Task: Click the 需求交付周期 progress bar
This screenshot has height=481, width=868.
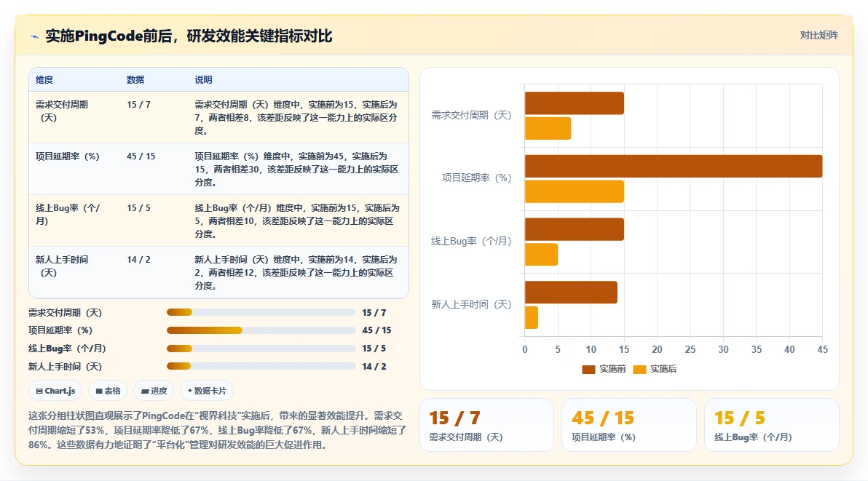Action: pos(261,312)
